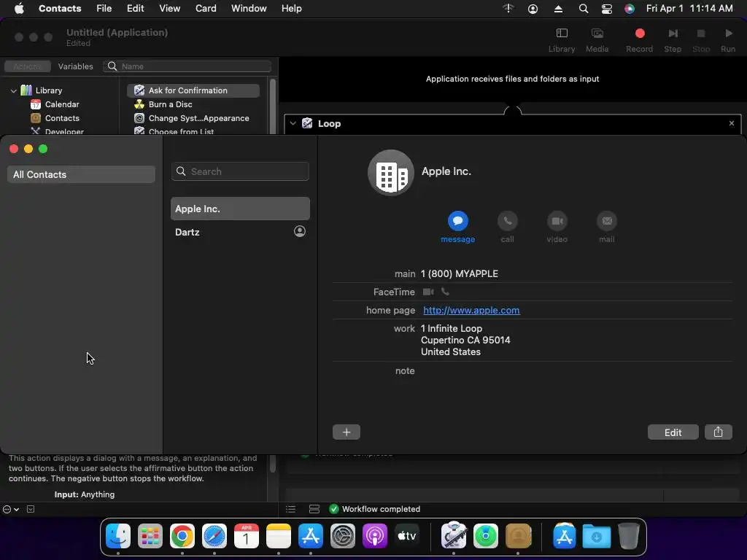Select Dartz in the contacts list
The image size is (747, 560).
pos(240,232)
